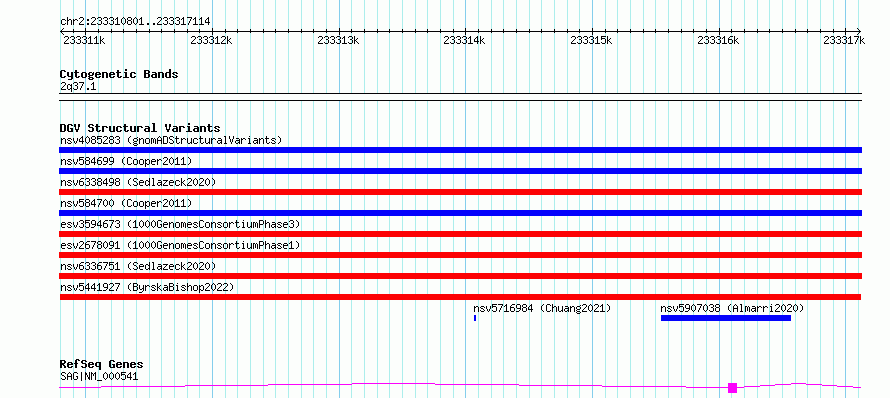Image resolution: width=890 pixels, height=398 pixels.
Task: Click the 233313k ruler tick label
Action: pyautogui.click(x=338, y=41)
